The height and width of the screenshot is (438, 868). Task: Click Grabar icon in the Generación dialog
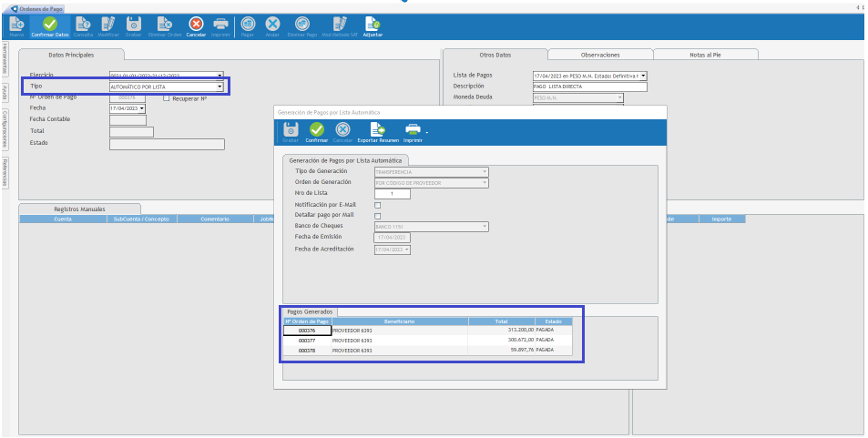[x=291, y=129]
